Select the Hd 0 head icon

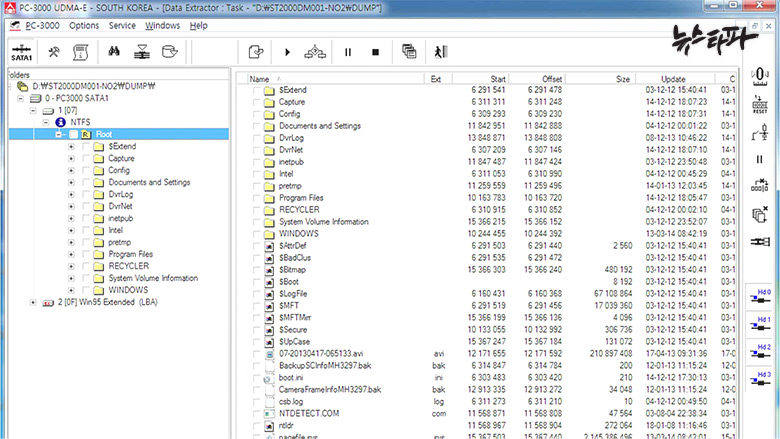click(761, 296)
